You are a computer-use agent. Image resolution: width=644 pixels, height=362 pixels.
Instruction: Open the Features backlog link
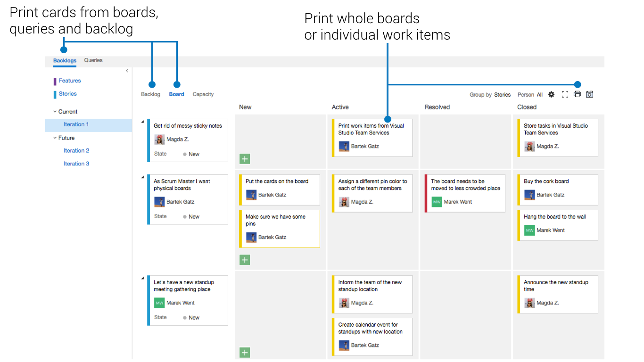point(70,81)
